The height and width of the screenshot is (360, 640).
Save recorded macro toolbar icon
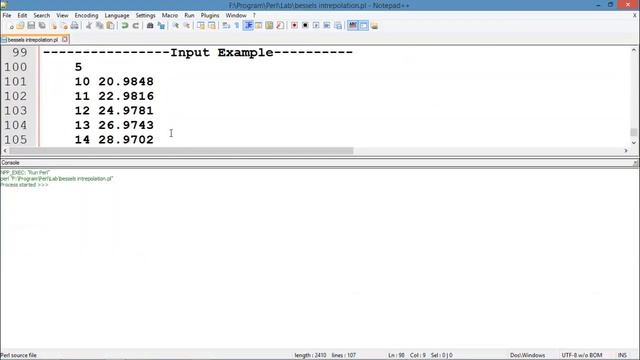(x=338, y=26)
